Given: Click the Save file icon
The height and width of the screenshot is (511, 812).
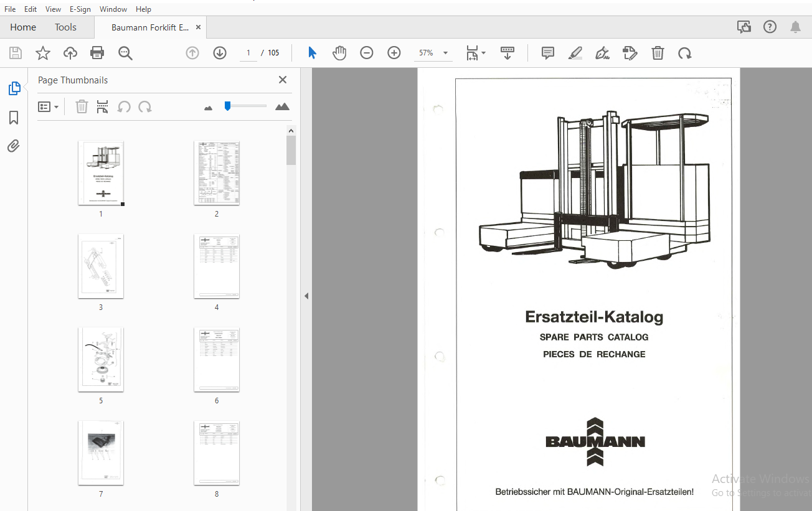Looking at the screenshot, I should (16, 53).
